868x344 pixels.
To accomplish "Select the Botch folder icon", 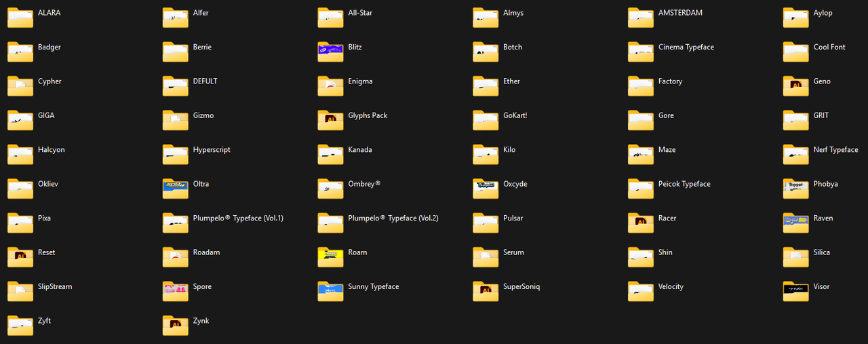I will 486,52.
